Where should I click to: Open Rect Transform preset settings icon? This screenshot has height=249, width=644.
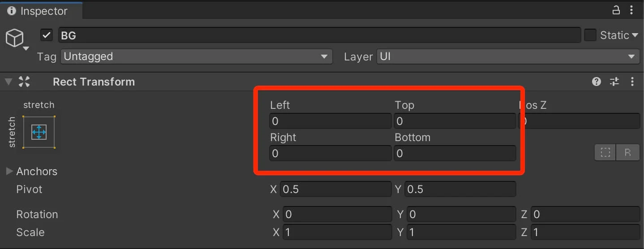(614, 82)
